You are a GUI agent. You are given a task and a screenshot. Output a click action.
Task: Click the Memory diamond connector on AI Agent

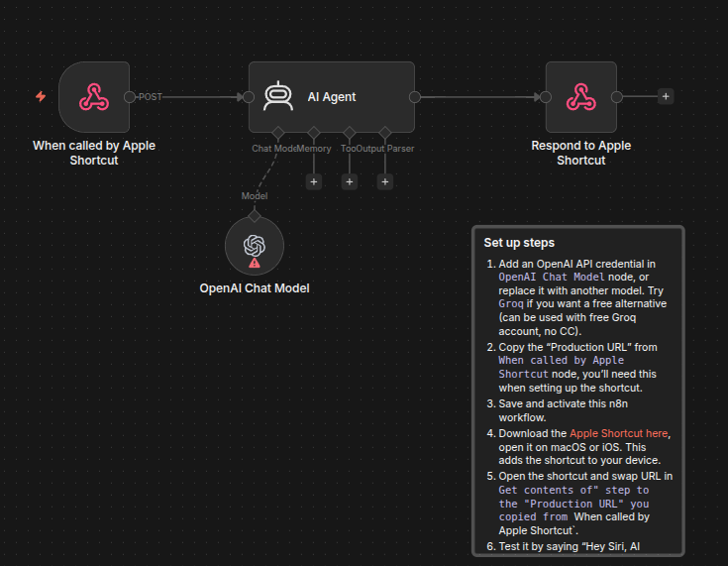(314, 133)
